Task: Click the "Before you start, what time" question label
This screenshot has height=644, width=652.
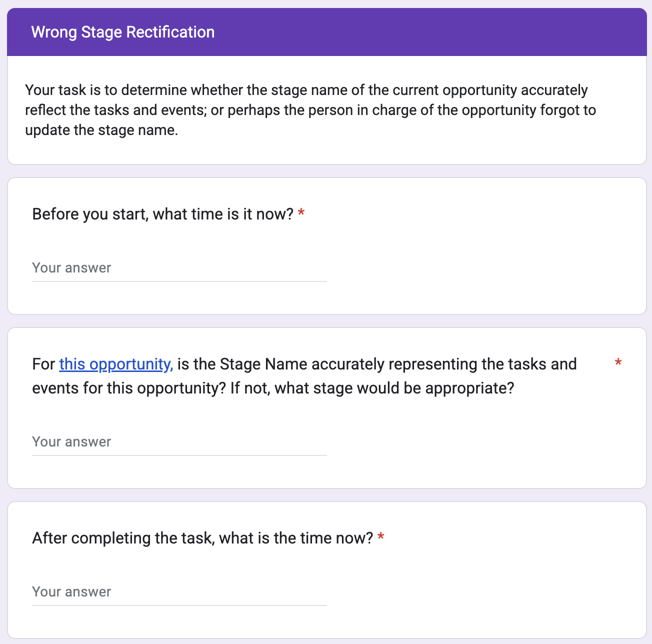Action: click(162, 214)
